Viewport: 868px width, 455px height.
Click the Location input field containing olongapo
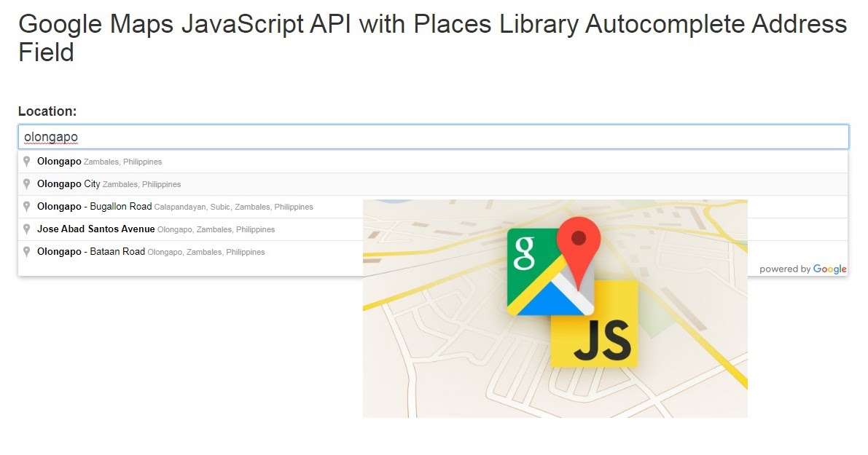(433, 137)
